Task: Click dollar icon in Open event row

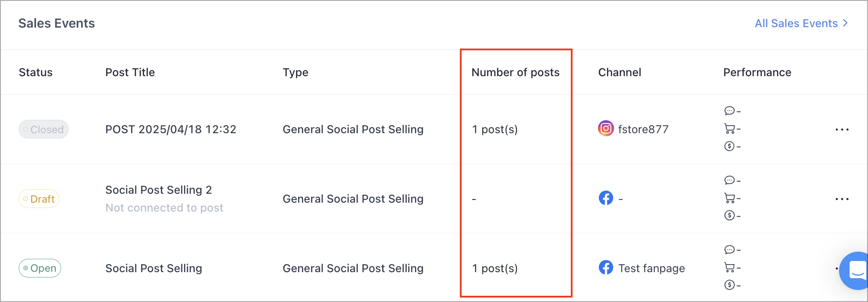Action: (x=729, y=285)
